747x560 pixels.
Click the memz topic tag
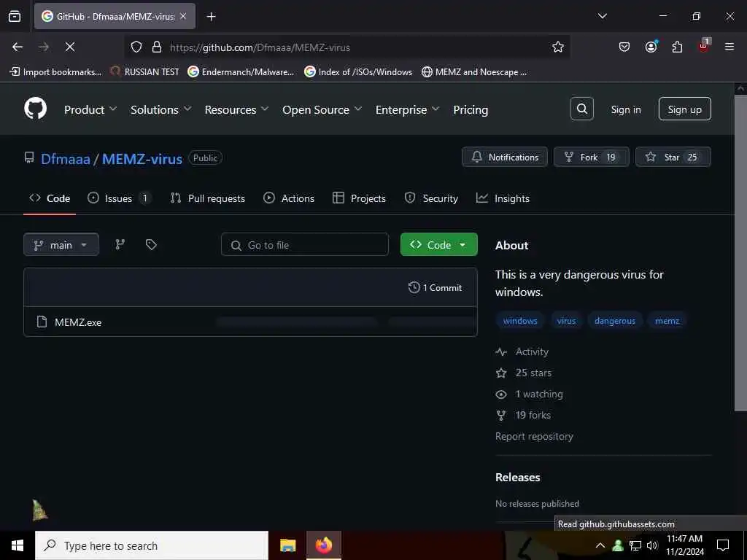[x=667, y=321]
